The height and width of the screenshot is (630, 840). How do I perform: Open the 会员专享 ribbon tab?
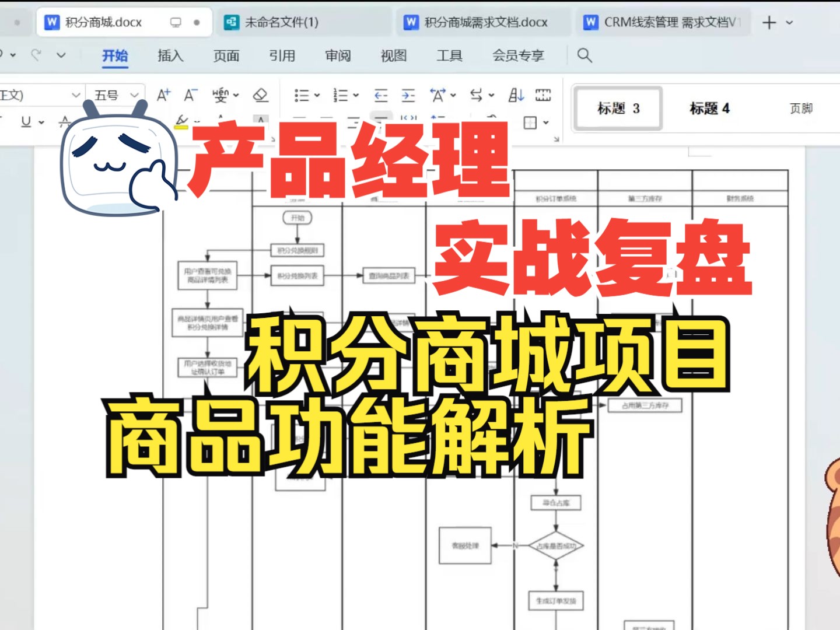point(519,55)
